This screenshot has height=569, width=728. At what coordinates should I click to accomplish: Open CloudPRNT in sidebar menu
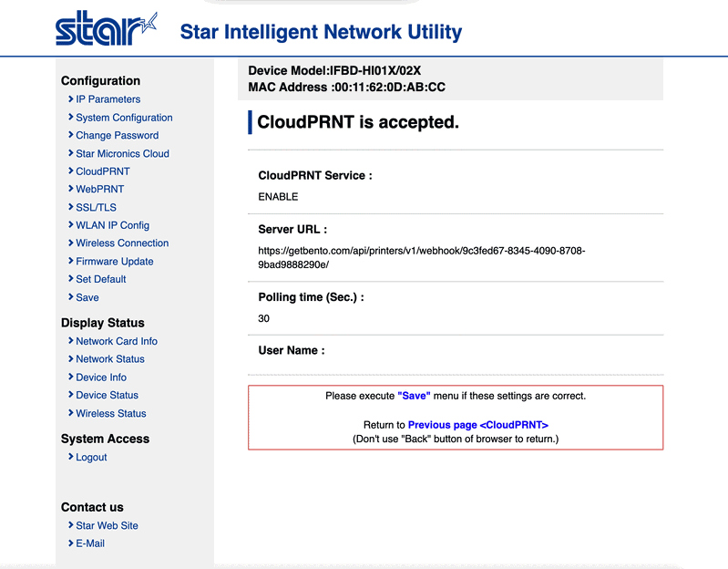pos(103,171)
